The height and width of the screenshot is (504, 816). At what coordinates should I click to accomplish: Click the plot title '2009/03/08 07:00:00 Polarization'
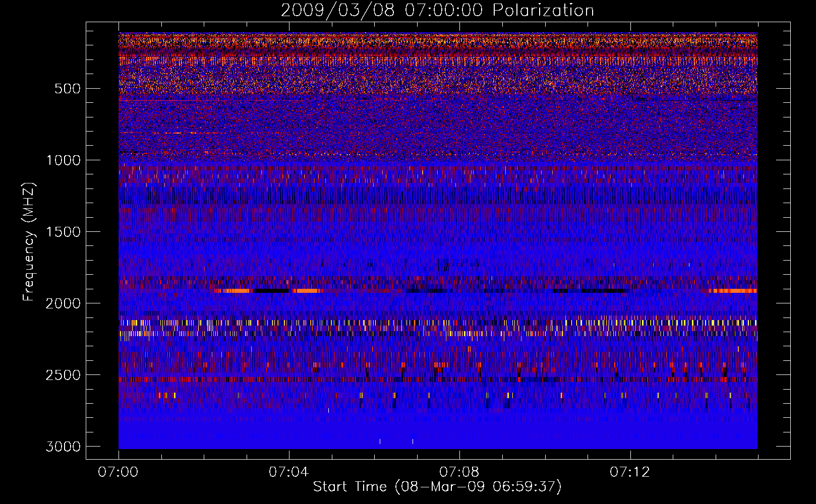437,11
